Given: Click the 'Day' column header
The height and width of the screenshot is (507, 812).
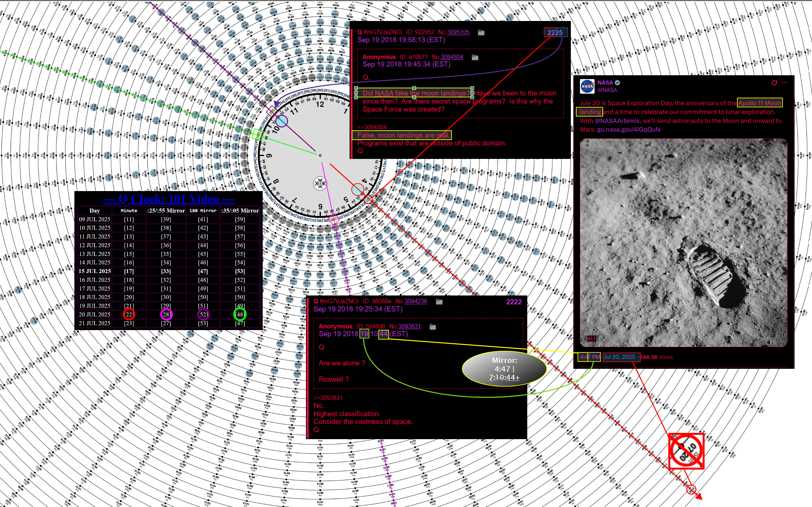Looking at the screenshot, I should click(95, 211).
